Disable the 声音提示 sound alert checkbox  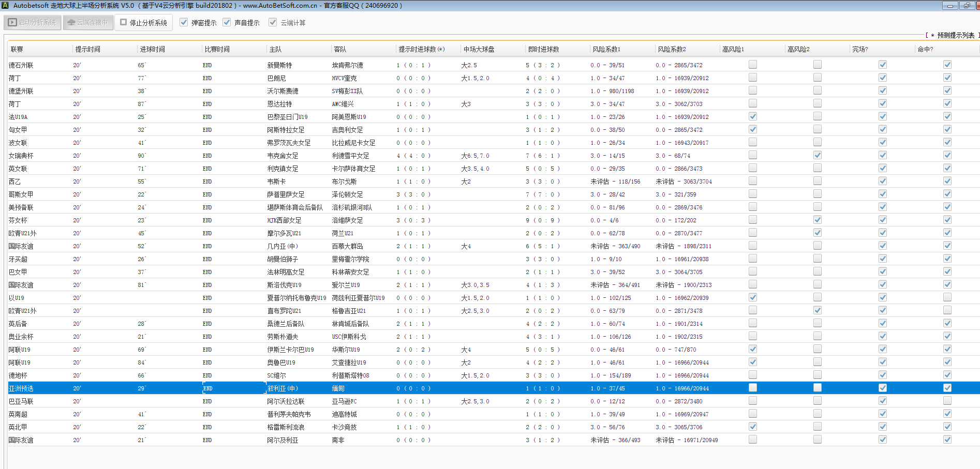pyautogui.click(x=227, y=22)
